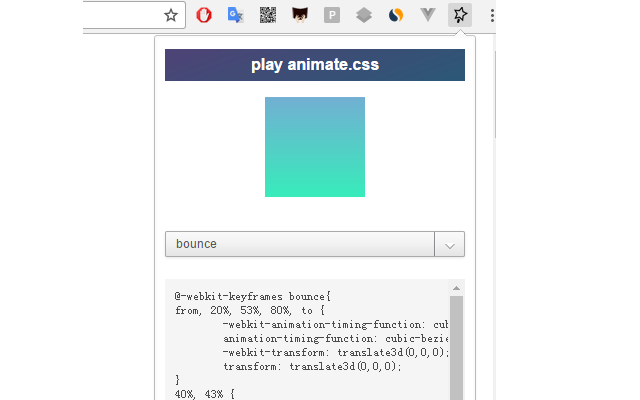Click the gray Vue devtools icon
Screen dimensions: 640x400
tap(428, 15)
